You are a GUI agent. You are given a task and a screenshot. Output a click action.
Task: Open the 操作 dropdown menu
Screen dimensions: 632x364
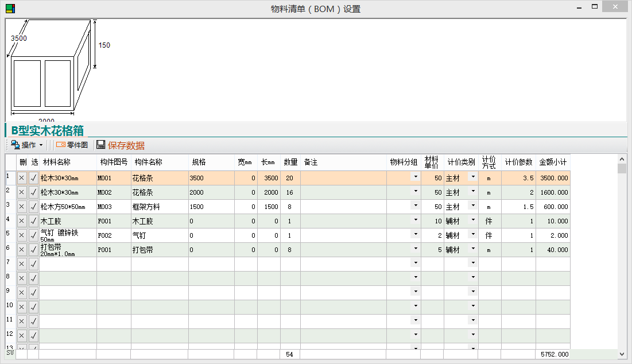[27, 145]
